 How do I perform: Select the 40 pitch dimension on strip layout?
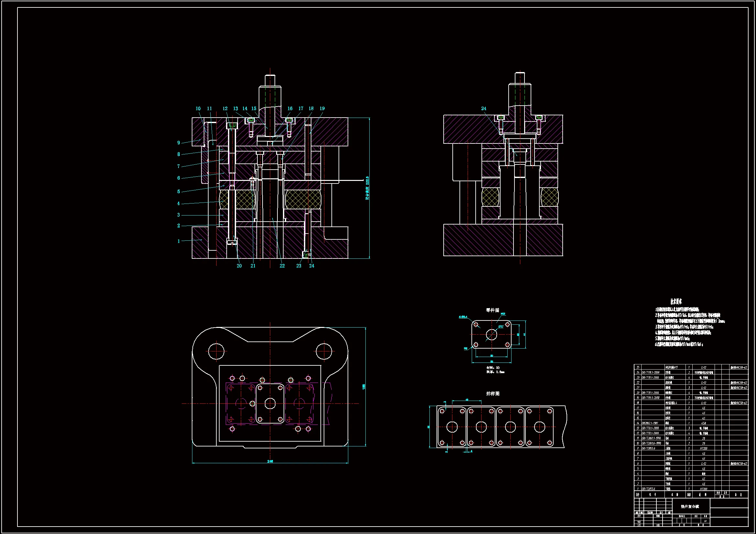click(x=467, y=400)
